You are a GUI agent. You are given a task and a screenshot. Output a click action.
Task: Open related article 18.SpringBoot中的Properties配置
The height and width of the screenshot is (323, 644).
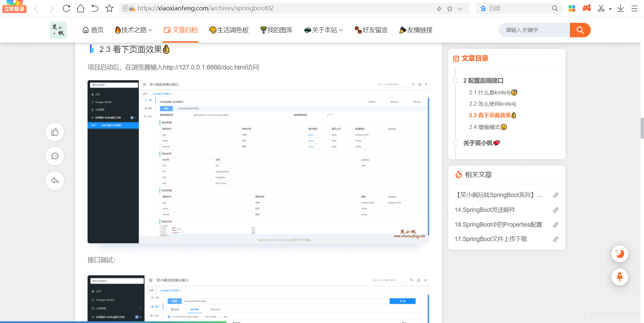point(498,225)
